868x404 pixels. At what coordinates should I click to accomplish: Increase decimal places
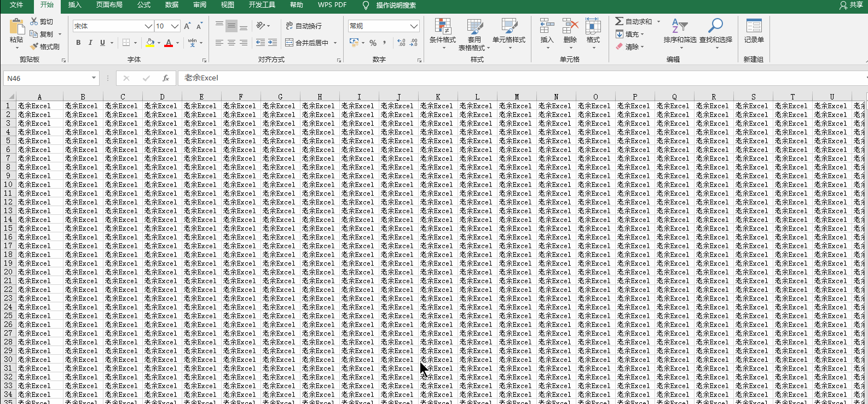[x=401, y=43]
